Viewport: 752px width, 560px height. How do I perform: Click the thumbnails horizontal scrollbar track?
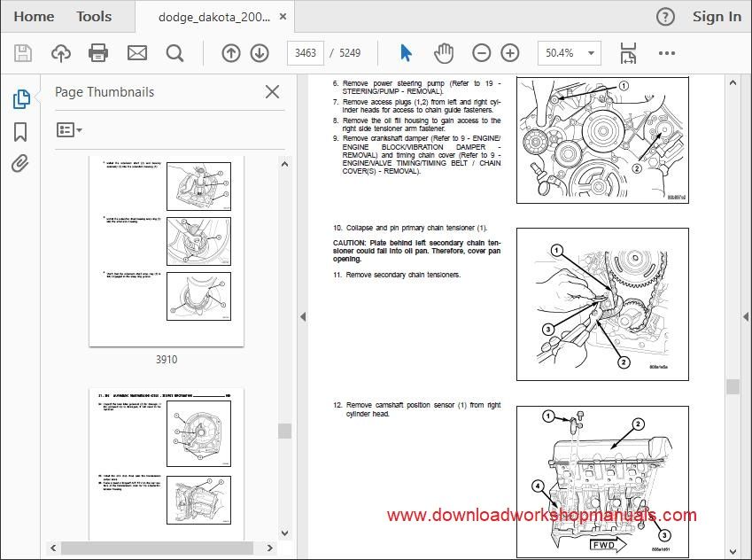pos(158,548)
